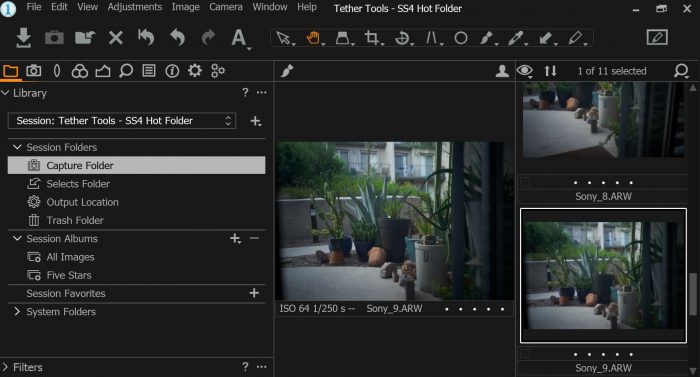Toggle the color tag checkbox under Sony_8 thumbnail
Viewport: 700px width, 377px height.
[x=525, y=182]
